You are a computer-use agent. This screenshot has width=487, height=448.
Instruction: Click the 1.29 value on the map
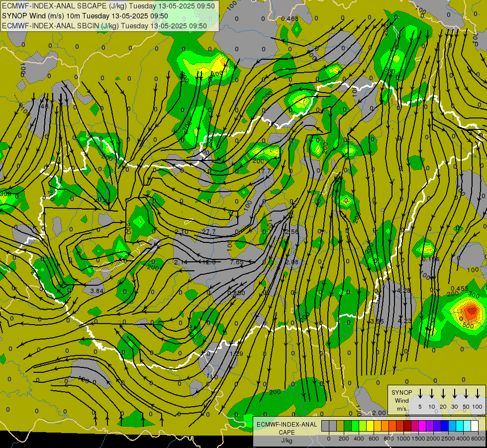[236, 354]
